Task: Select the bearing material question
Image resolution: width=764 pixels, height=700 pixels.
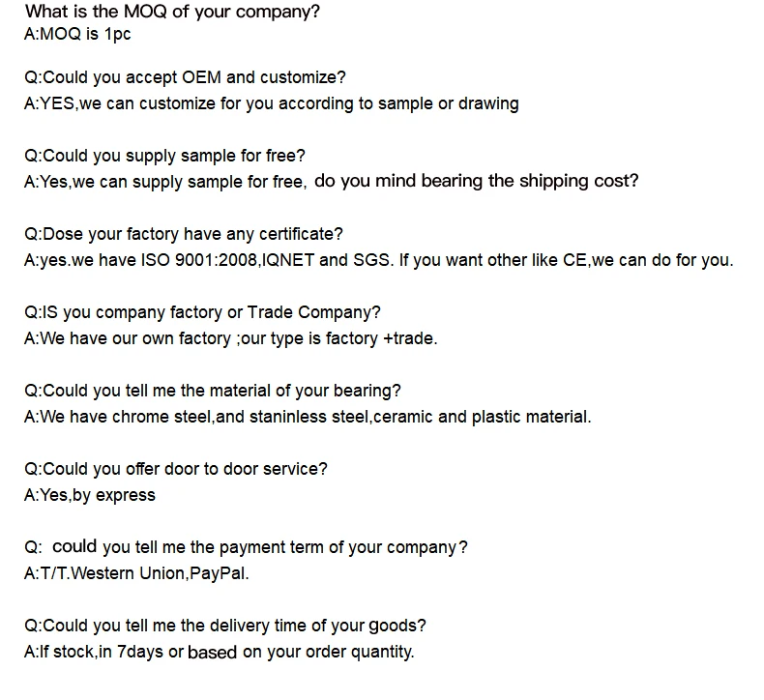Action: (x=213, y=391)
